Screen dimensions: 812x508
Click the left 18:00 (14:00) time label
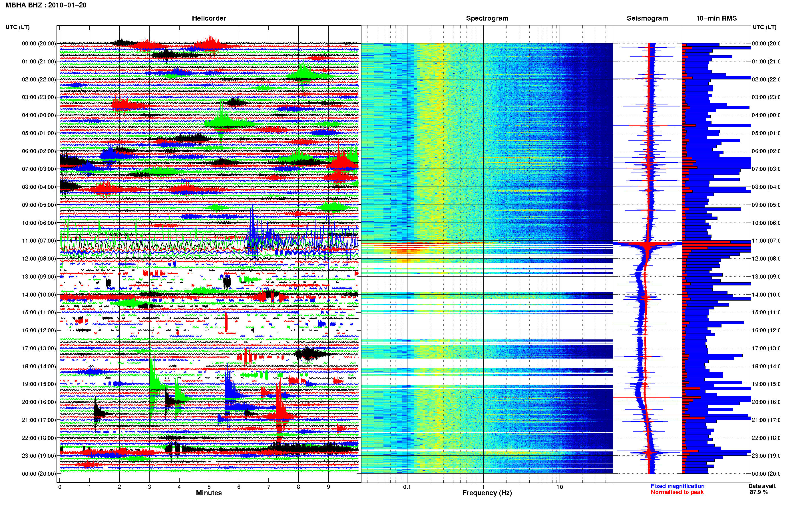[39, 366]
